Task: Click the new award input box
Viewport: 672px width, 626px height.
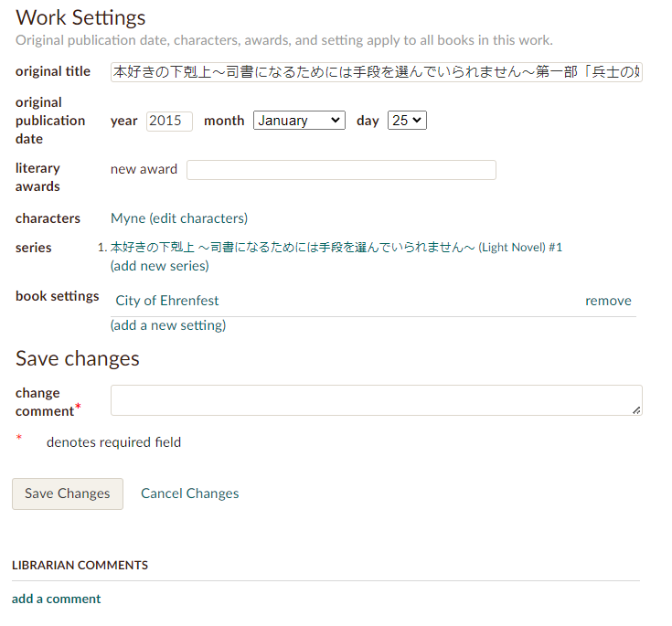Action: [x=341, y=170]
